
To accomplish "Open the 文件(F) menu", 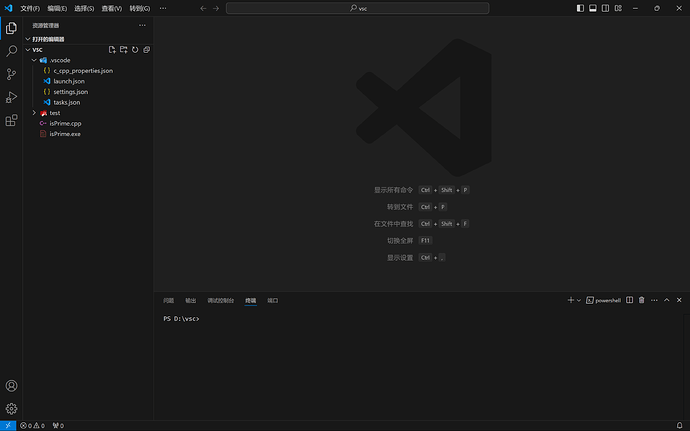I will coord(30,8).
